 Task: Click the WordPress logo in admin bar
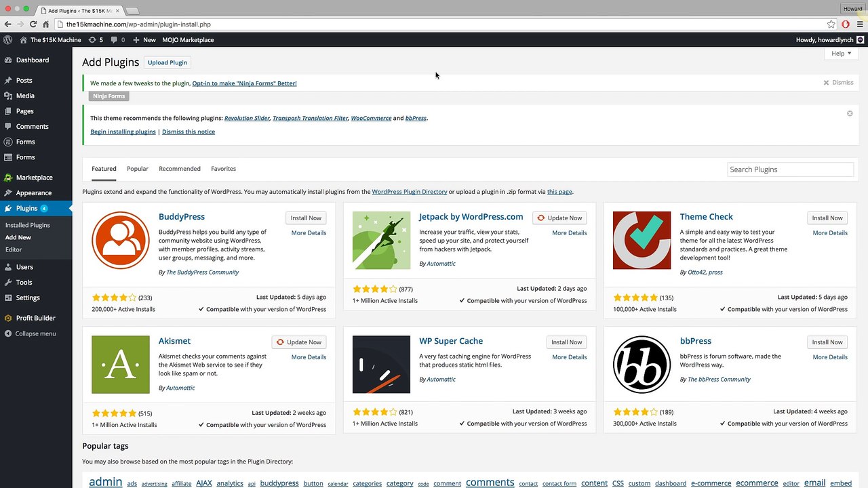click(x=7, y=40)
